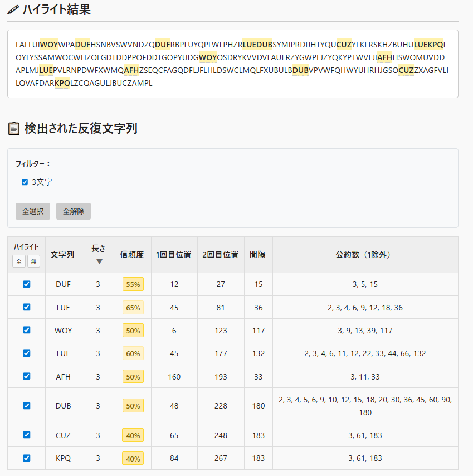
Task: Click the 65% confidence badge for LUE
Action: click(133, 308)
